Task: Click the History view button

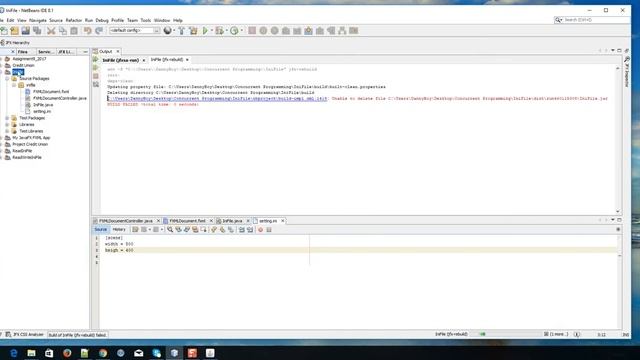Action: [119, 230]
